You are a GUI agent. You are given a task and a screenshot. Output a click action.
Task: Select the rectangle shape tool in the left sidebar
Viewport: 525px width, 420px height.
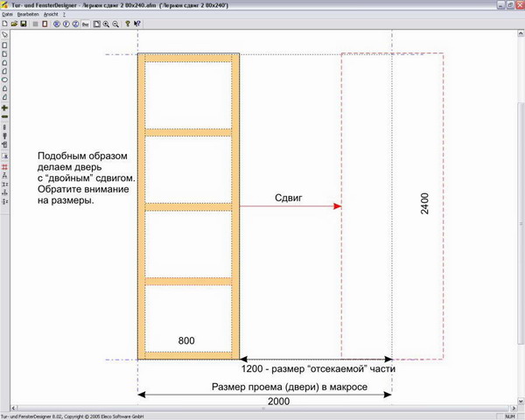5,45
